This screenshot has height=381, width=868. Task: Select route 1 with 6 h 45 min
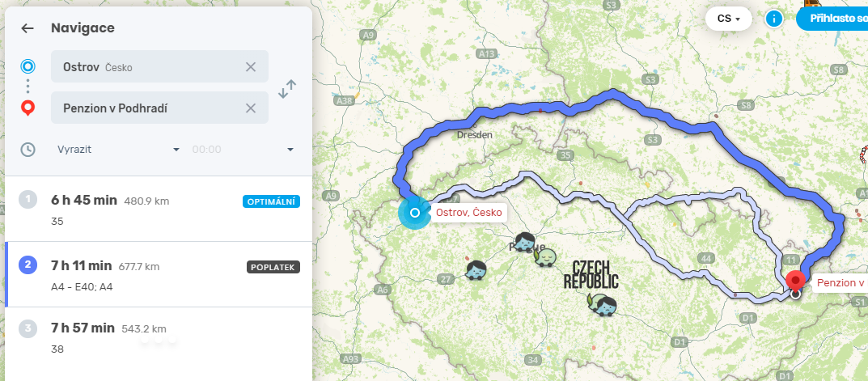[x=159, y=210]
